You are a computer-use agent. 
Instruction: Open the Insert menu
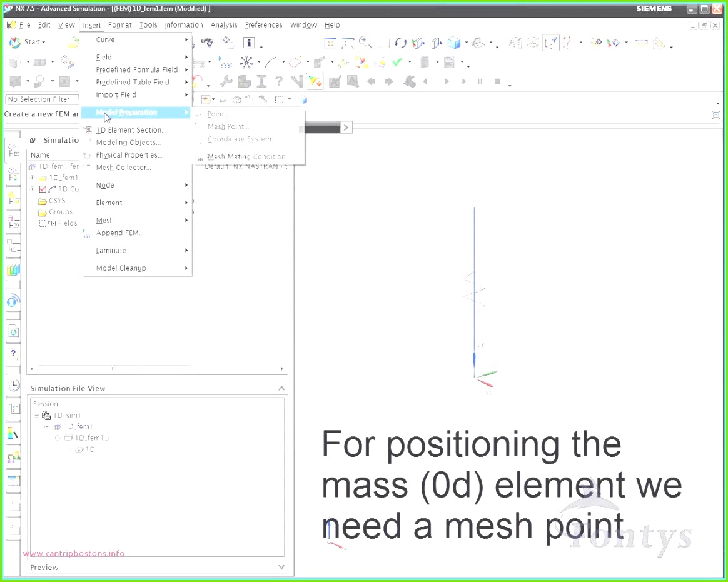coord(92,25)
